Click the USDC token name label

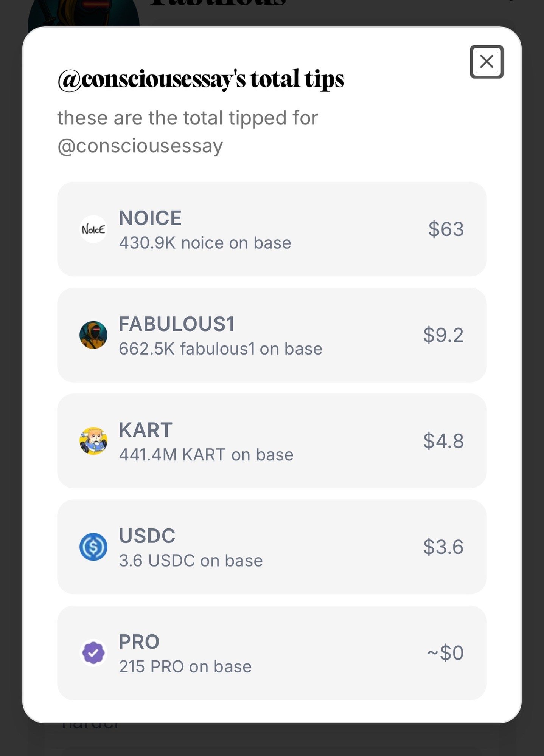point(147,536)
